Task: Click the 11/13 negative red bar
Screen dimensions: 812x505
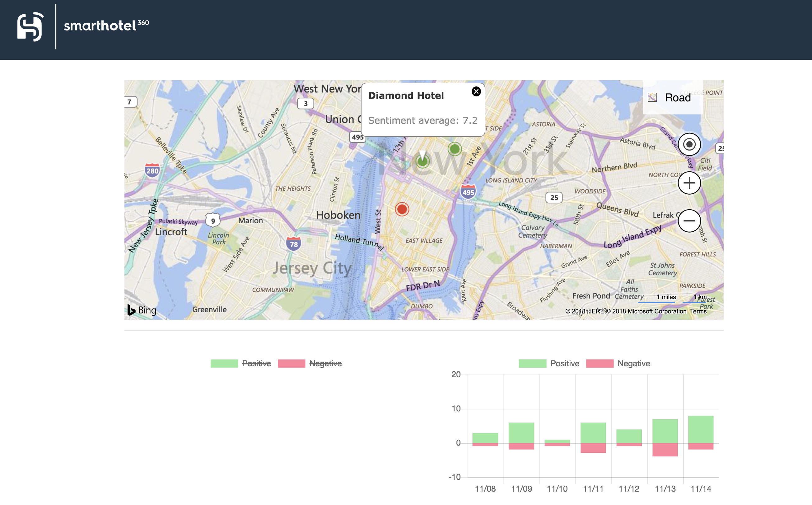Action: click(665, 450)
